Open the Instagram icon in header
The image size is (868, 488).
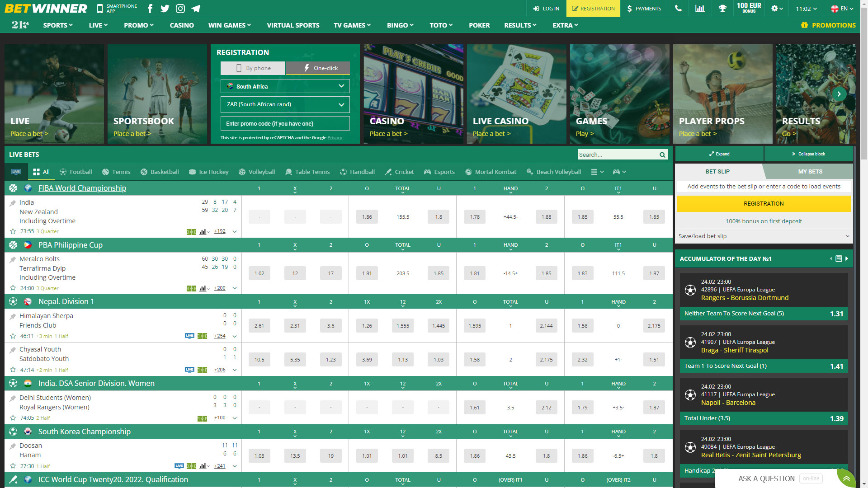point(180,9)
